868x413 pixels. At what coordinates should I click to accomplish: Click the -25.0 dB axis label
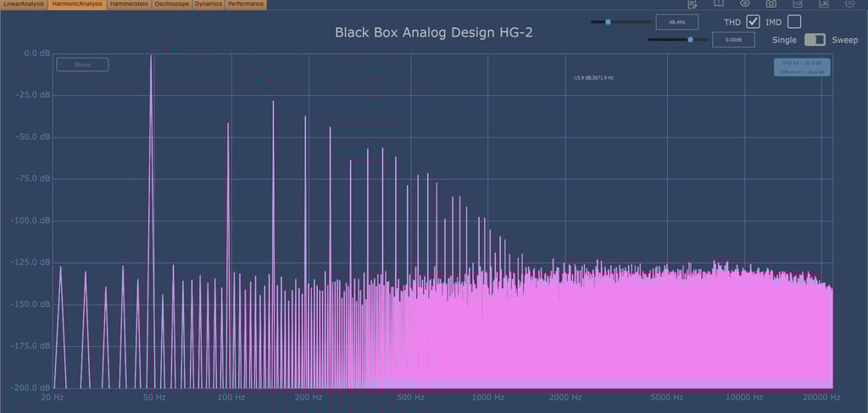(x=34, y=95)
